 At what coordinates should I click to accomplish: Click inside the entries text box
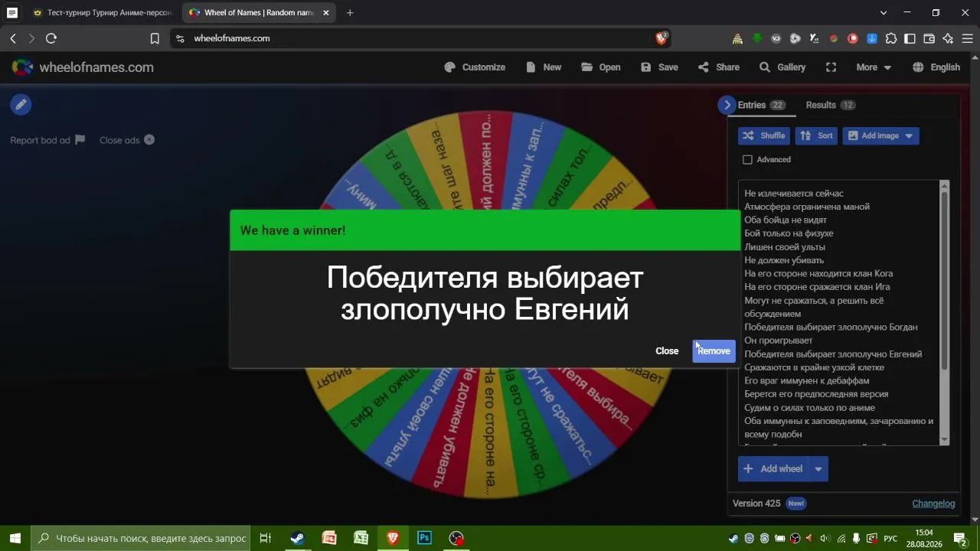[839, 312]
